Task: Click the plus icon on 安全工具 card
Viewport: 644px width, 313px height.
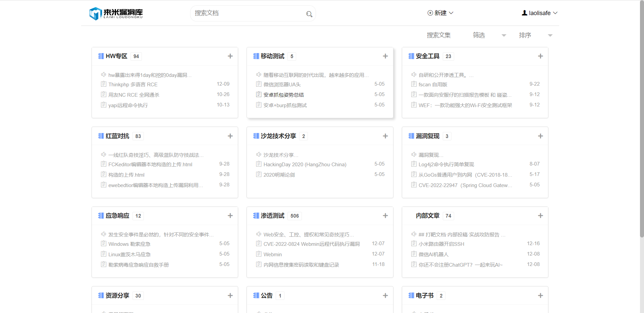Action: [540, 56]
